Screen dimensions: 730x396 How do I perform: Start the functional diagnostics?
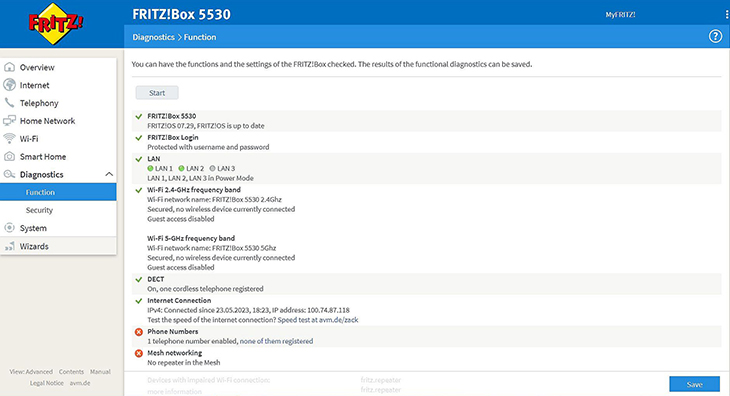pyautogui.click(x=157, y=93)
